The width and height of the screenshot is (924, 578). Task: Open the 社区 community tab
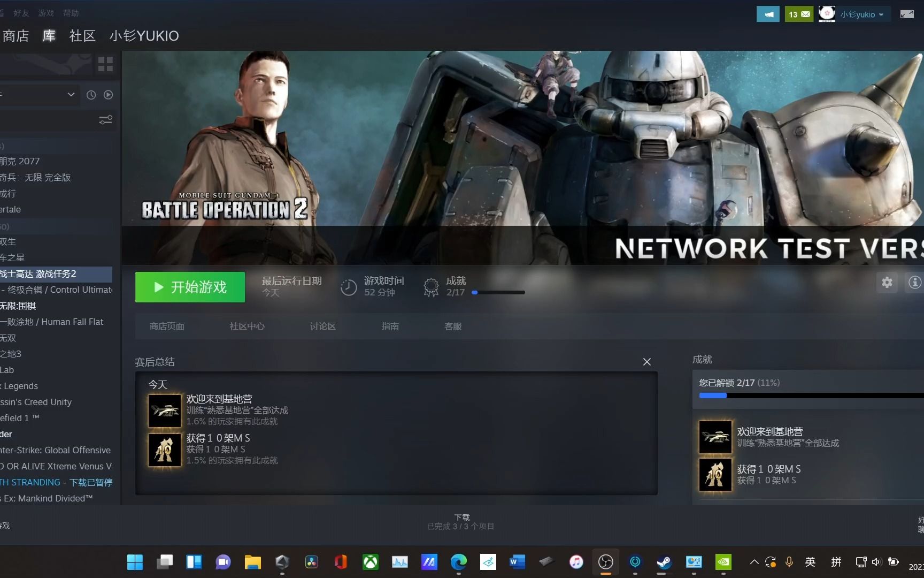click(82, 36)
